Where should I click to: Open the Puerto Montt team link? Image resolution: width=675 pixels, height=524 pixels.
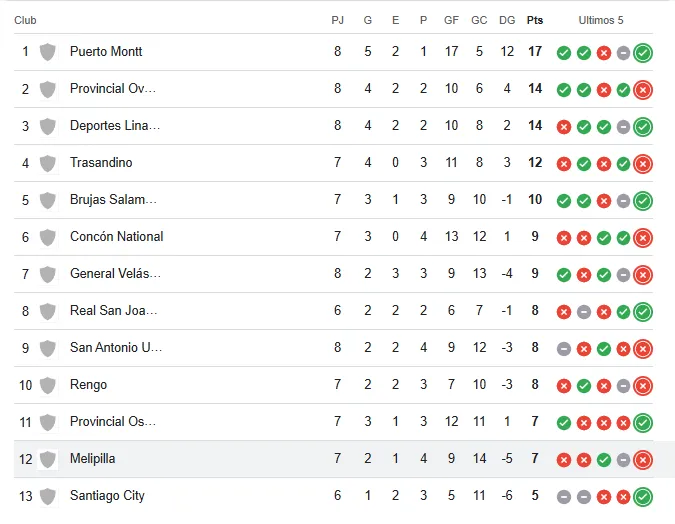coord(106,52)
